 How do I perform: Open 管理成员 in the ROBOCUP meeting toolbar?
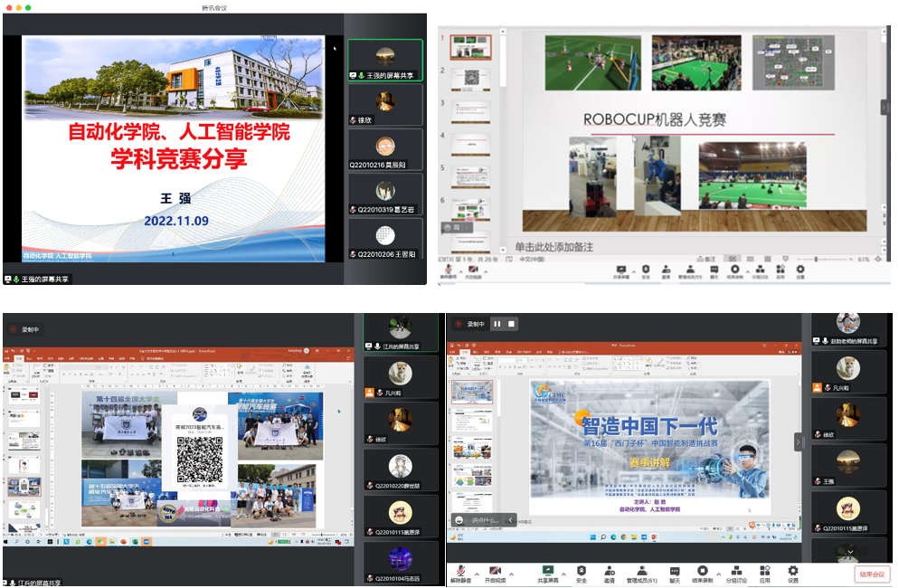point(690,271)
